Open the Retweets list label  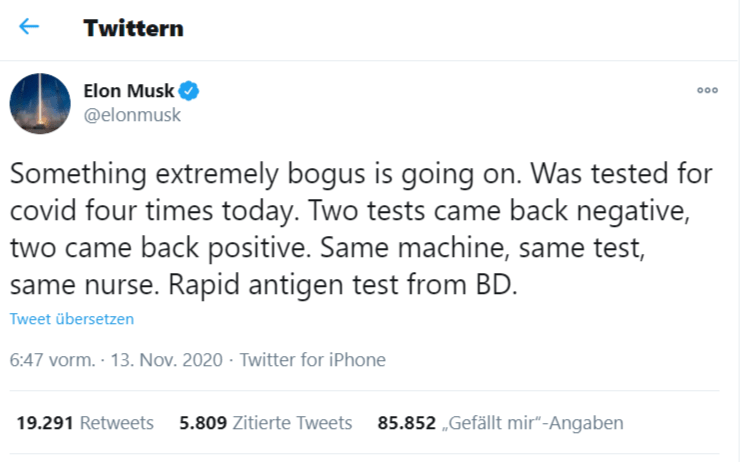tap(117, 423)
